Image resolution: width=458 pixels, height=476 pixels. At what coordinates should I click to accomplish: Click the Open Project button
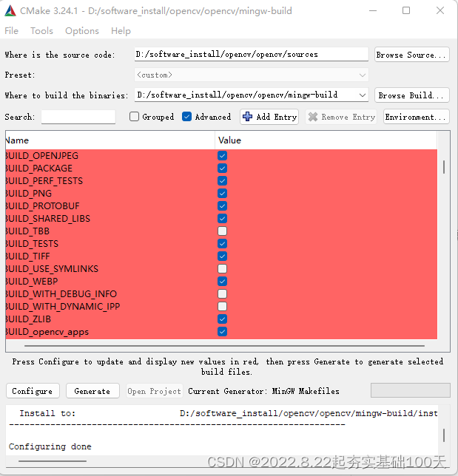[155, 391]
